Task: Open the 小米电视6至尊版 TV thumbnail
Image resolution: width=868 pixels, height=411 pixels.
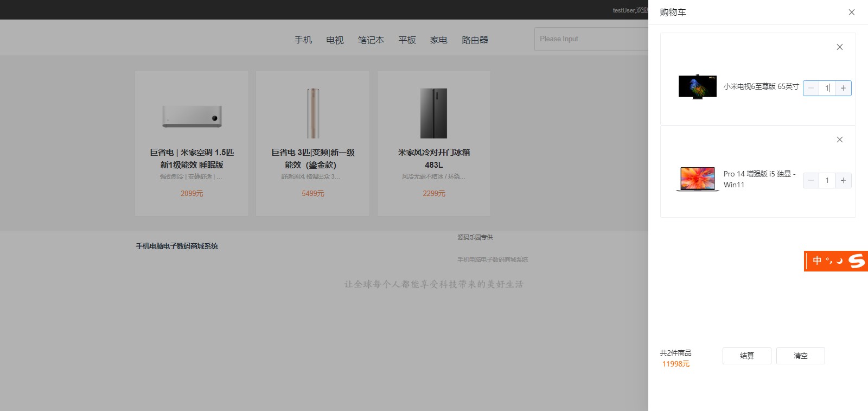Action: [698, 87]
